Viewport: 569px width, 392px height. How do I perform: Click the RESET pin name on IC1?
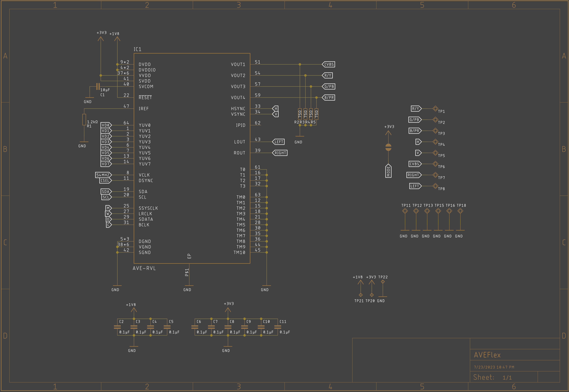click(145, 97)
